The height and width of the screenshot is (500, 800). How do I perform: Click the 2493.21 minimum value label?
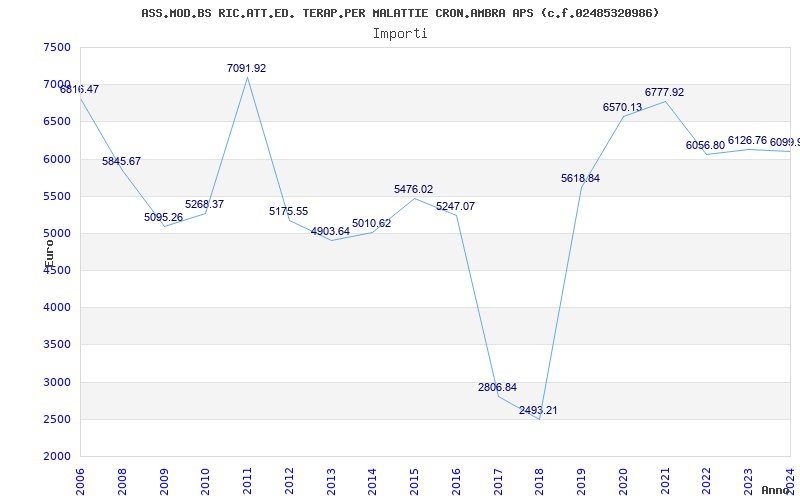pyautogui.click(x=538, y=410)
